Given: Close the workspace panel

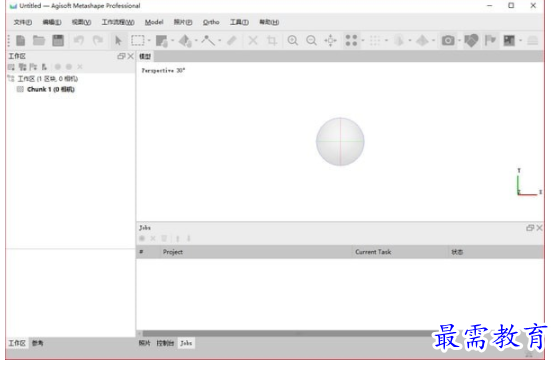Looking at the screenshot, I should (130, 56).
